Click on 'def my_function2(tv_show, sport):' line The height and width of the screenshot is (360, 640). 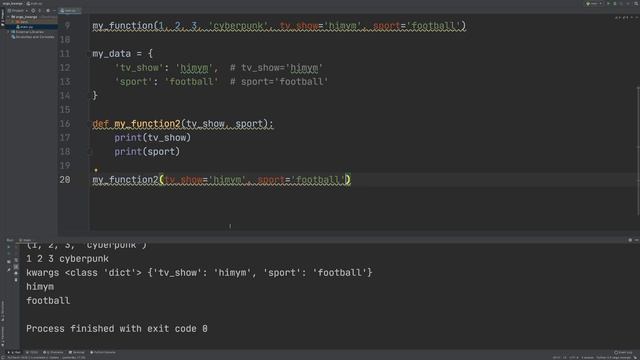coord(183,124)
